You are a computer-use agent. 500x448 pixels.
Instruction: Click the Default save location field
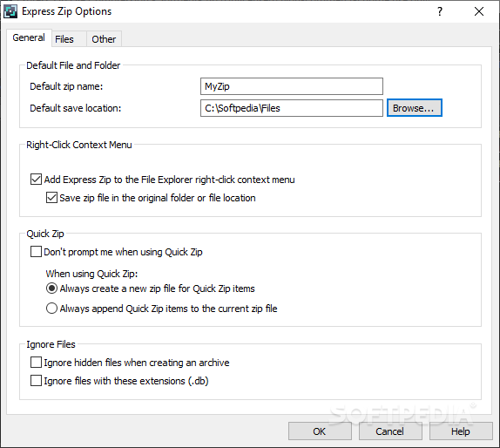(292, 108)
